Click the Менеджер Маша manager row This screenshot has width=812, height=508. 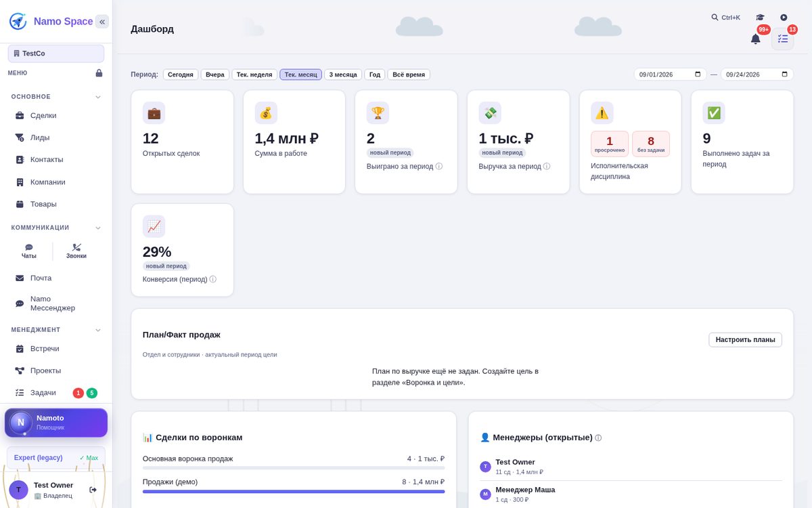(x=631, y=494)
